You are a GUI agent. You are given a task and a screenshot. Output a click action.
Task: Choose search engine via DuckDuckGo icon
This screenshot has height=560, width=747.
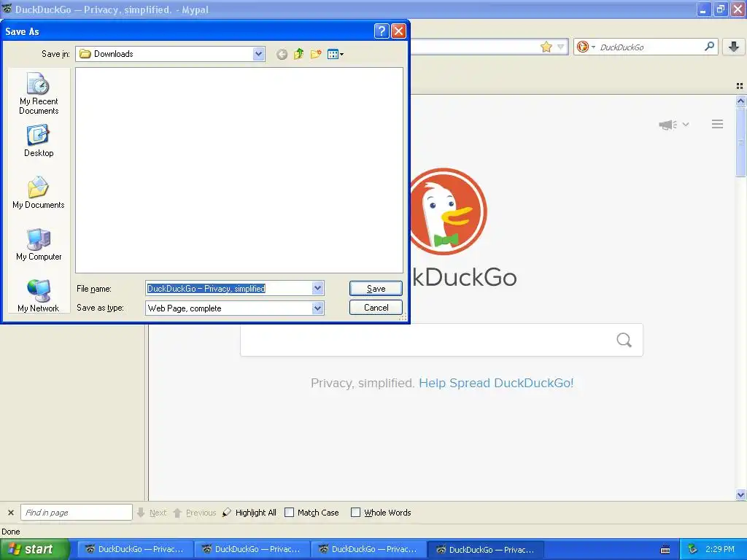586,47
